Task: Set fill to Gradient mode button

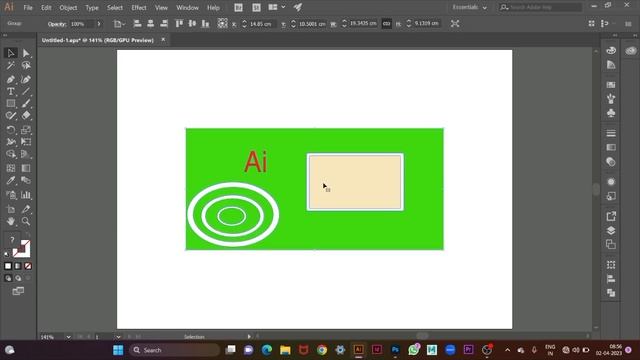Action: [18, 266]
